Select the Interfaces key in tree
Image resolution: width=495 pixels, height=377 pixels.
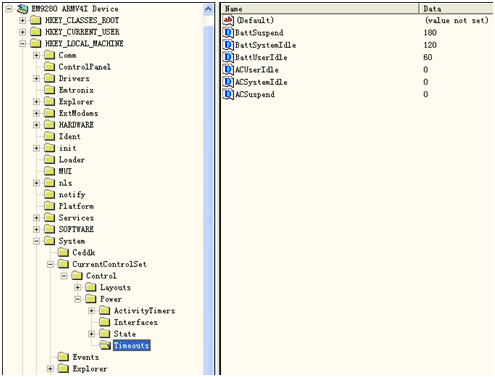tap(135, 322)
